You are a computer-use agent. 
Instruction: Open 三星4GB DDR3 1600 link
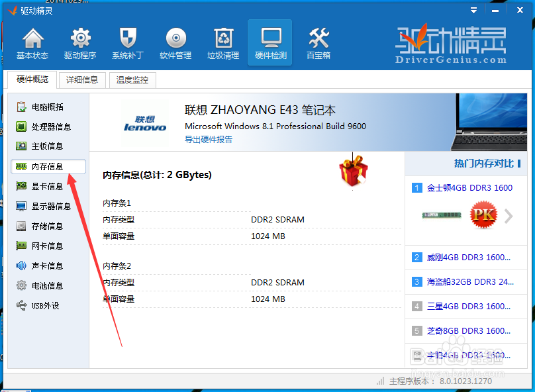point(469,307)
